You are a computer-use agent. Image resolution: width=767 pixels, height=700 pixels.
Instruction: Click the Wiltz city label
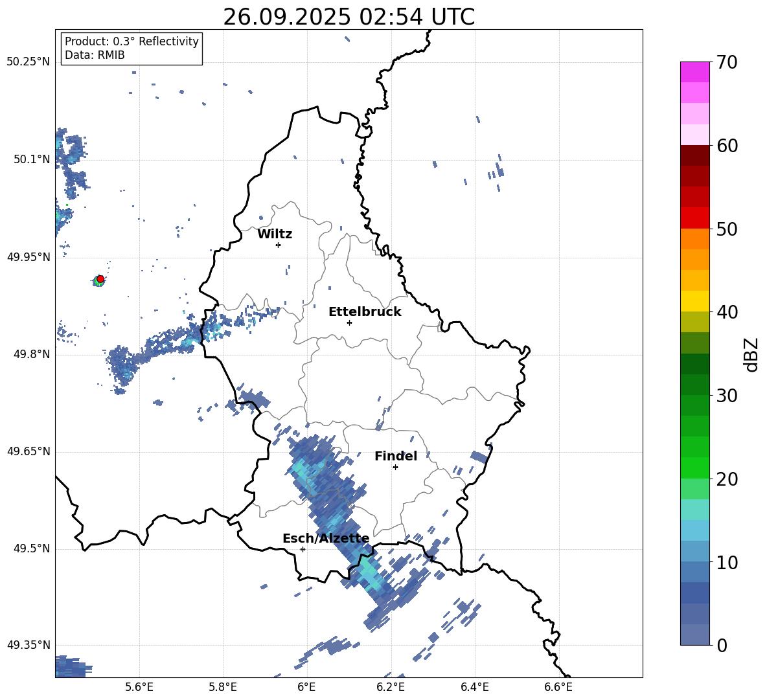pyautogui.click(x=275, y=234)
